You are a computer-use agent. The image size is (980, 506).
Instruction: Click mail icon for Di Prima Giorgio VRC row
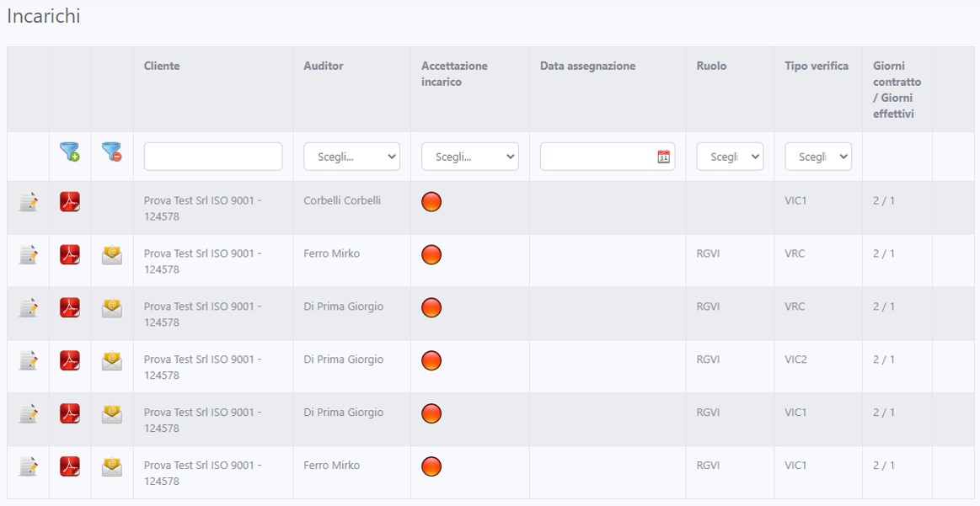coord(111,308)
